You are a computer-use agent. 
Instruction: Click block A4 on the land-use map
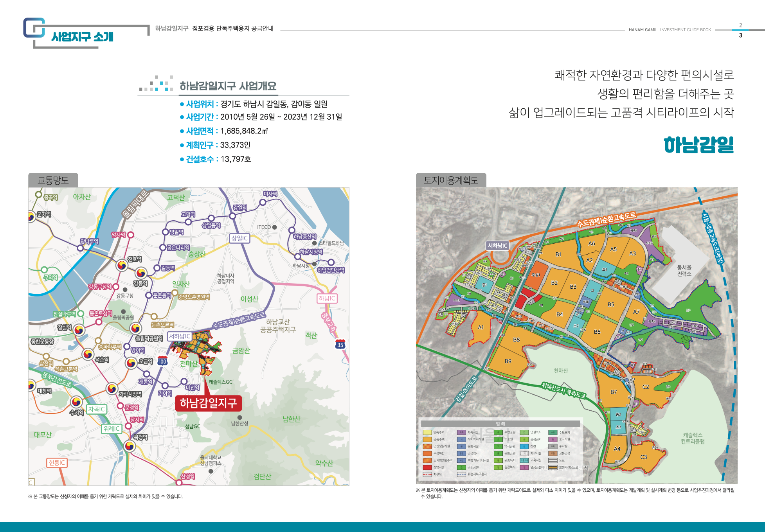pyautogui.click(x=617, y=449)
